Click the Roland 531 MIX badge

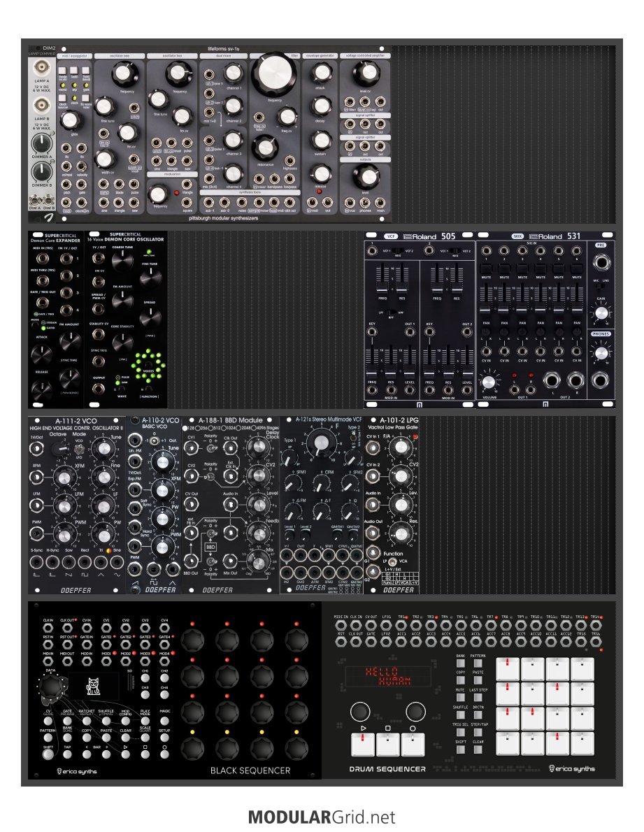[x=517, y=236]
